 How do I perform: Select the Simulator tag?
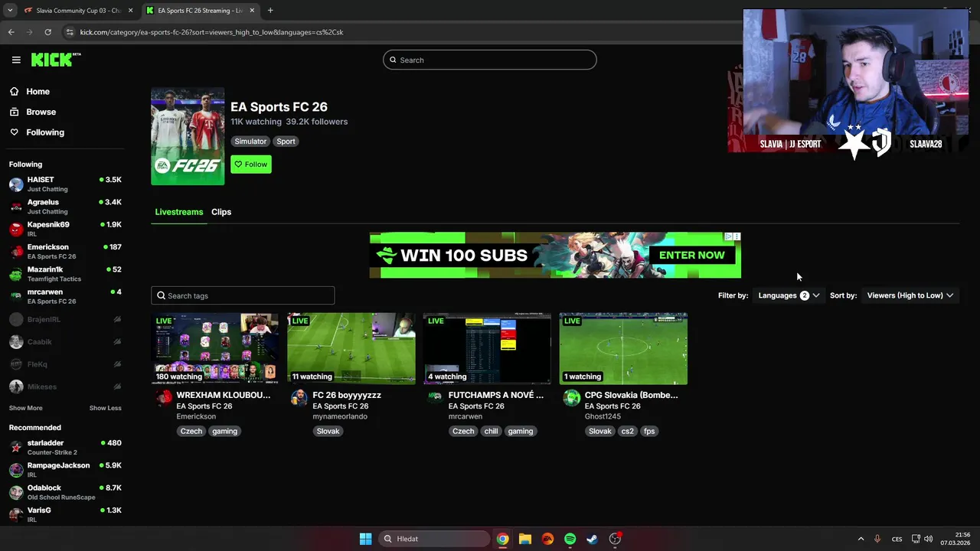[250, 142]
